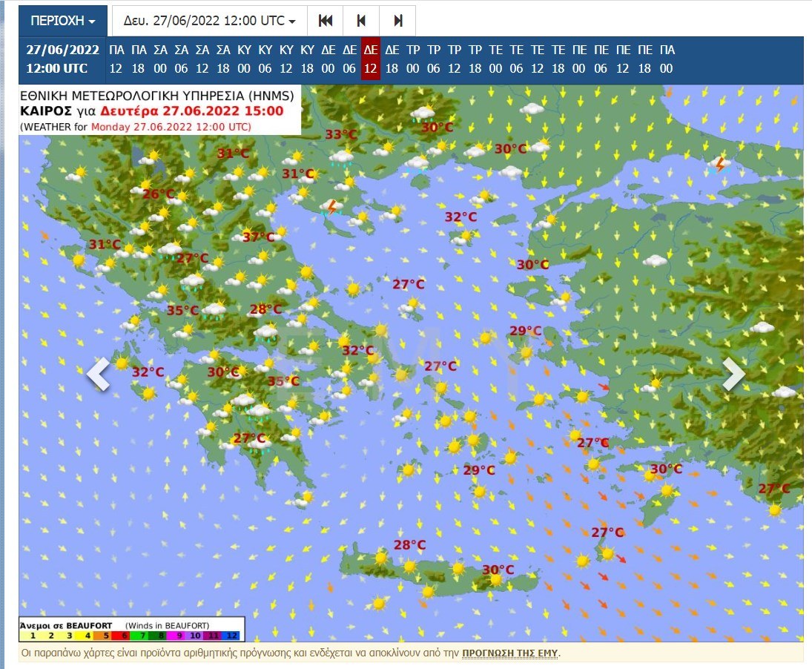Click the thunderstorm icon in the top-right of the map

click(718, 165)
